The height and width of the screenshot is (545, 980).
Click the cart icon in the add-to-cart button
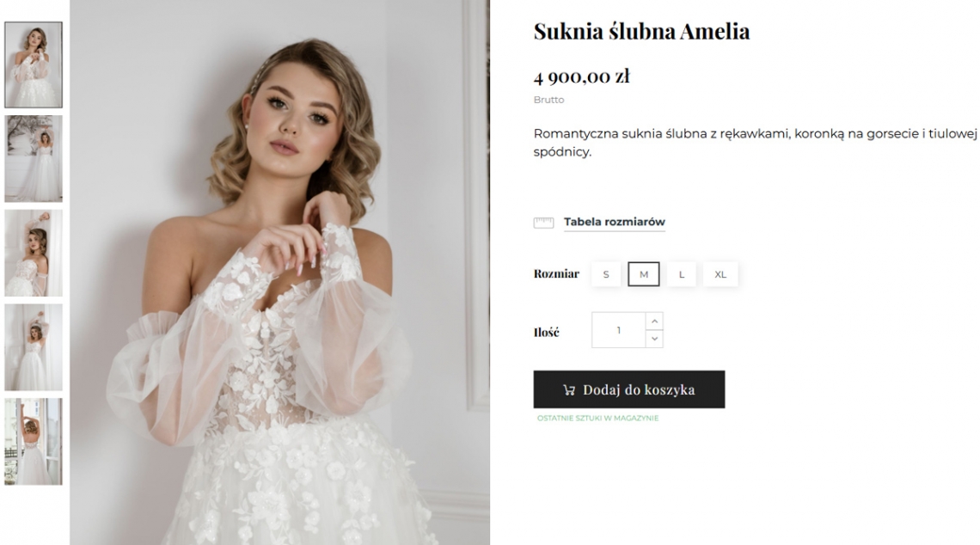pos(568,390)
